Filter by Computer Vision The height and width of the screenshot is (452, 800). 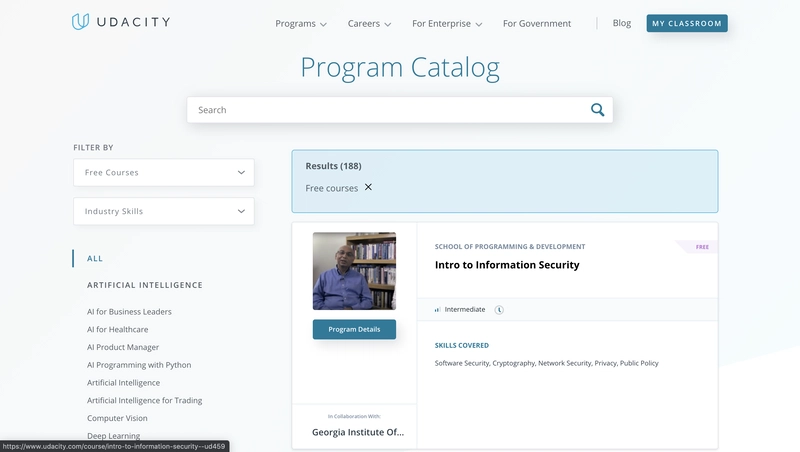coord(117,418)
